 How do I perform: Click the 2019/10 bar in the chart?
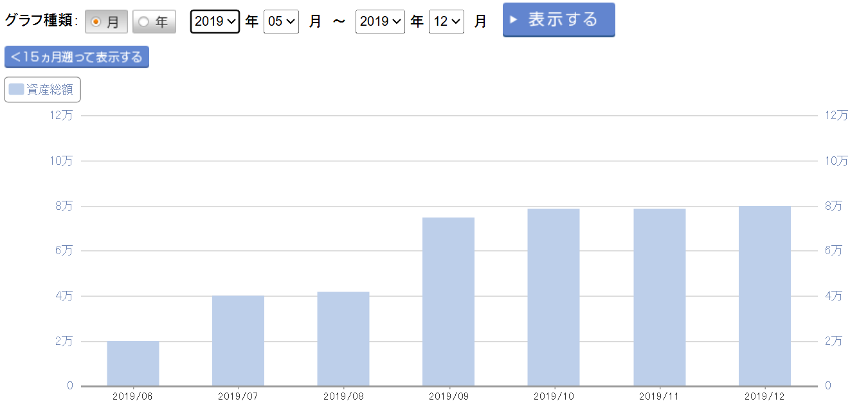click(554, 297)
